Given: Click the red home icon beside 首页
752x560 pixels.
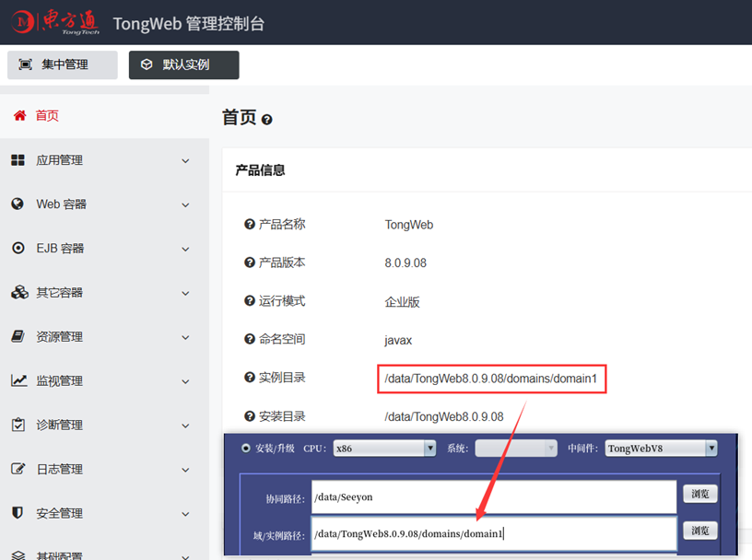Looking at the screenshot, I should (x=19, y=115).
